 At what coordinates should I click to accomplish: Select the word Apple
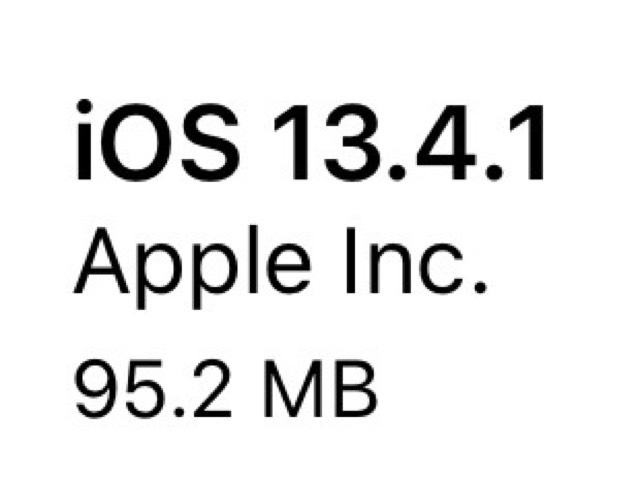pos(192,267)
